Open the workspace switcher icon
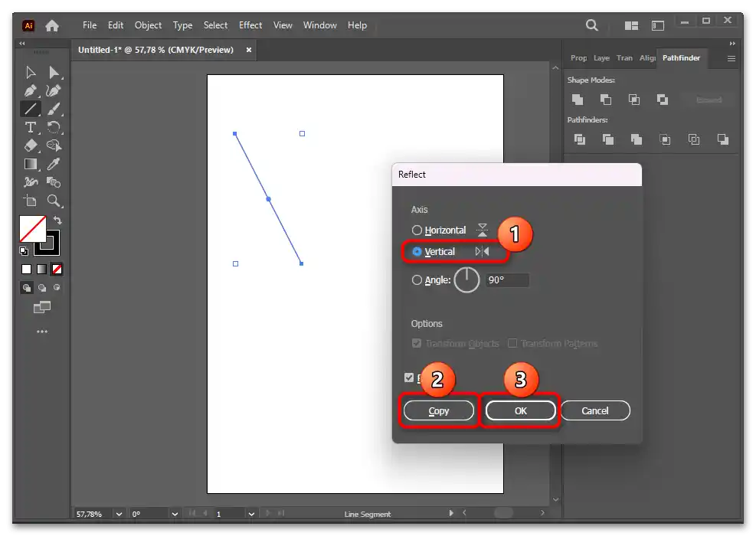The height and width of the screenshot is (536, 756). 658,25
